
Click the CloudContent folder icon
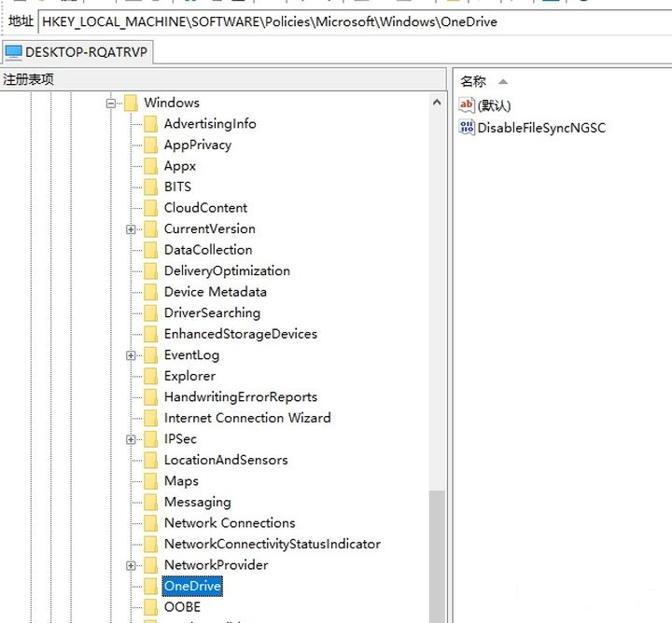(x=150, y=208)
